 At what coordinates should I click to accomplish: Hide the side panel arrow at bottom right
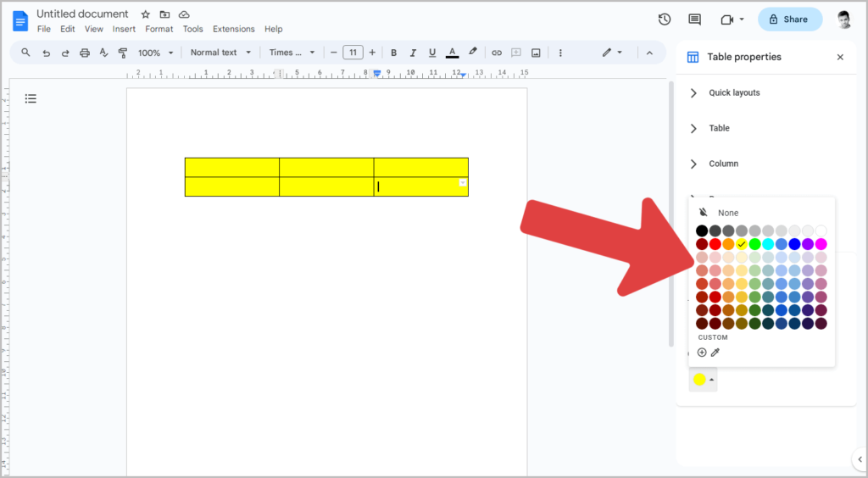(860, 459)
